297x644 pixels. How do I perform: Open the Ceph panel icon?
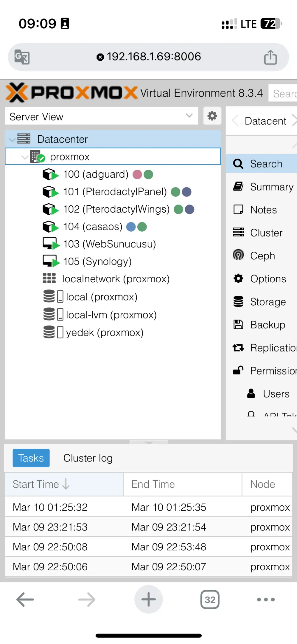238,255
